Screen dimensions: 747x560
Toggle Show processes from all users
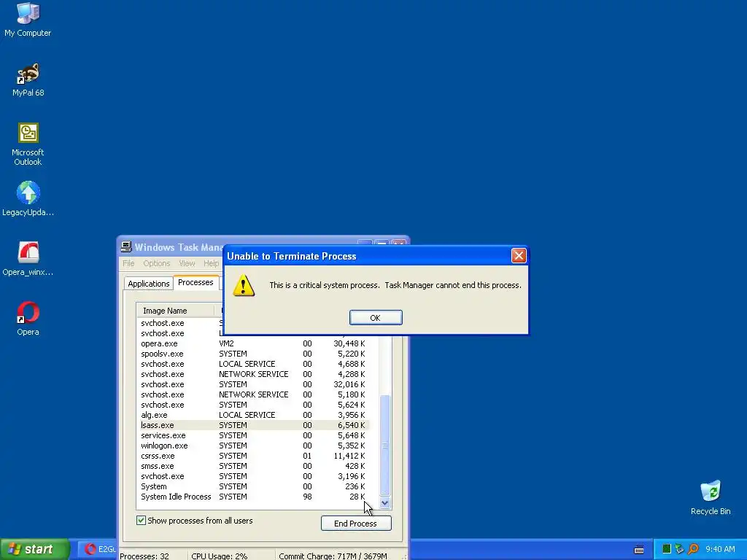[141, 521]
